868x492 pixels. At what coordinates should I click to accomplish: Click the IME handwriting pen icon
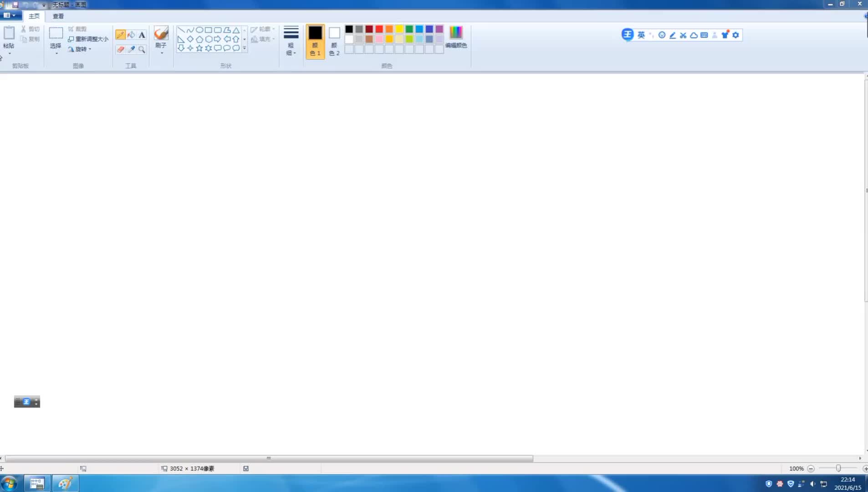[673, 35]
